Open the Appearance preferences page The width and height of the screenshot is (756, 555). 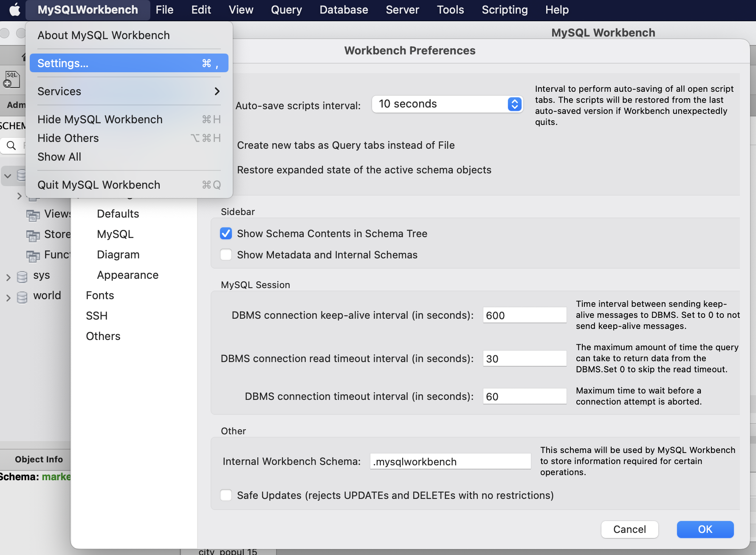(x=127, y=275)
